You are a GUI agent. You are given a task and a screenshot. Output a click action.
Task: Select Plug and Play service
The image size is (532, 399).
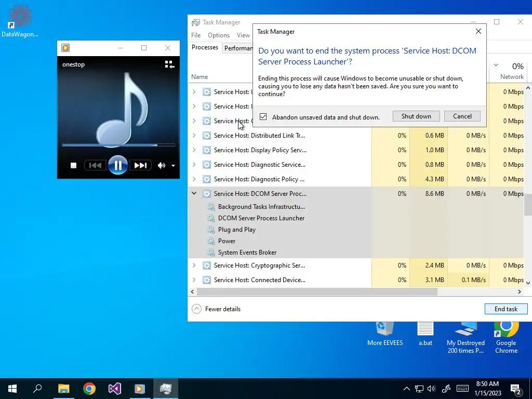(x=237, y=230)
